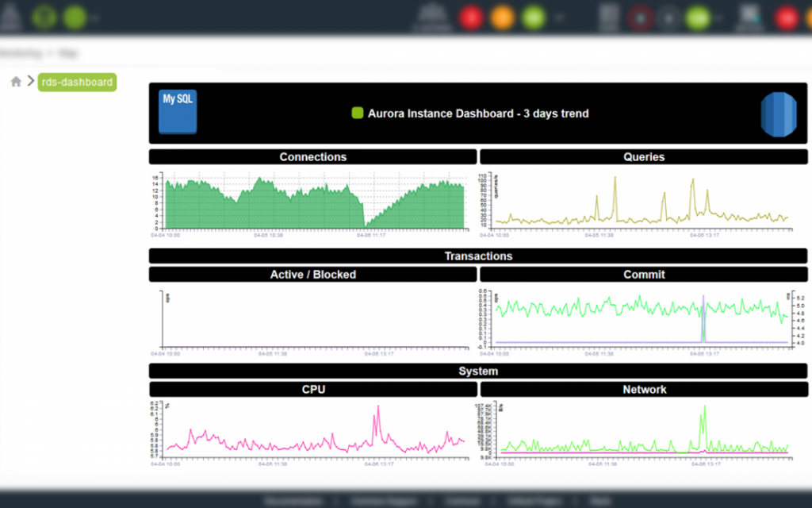Click the Active / Blocked header
812x508 pixels.
(312, 275)
